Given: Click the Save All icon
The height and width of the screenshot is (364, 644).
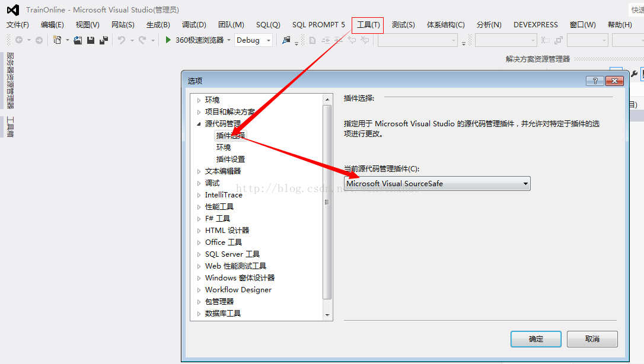Looking at the screenshot, I should point(104,40).
